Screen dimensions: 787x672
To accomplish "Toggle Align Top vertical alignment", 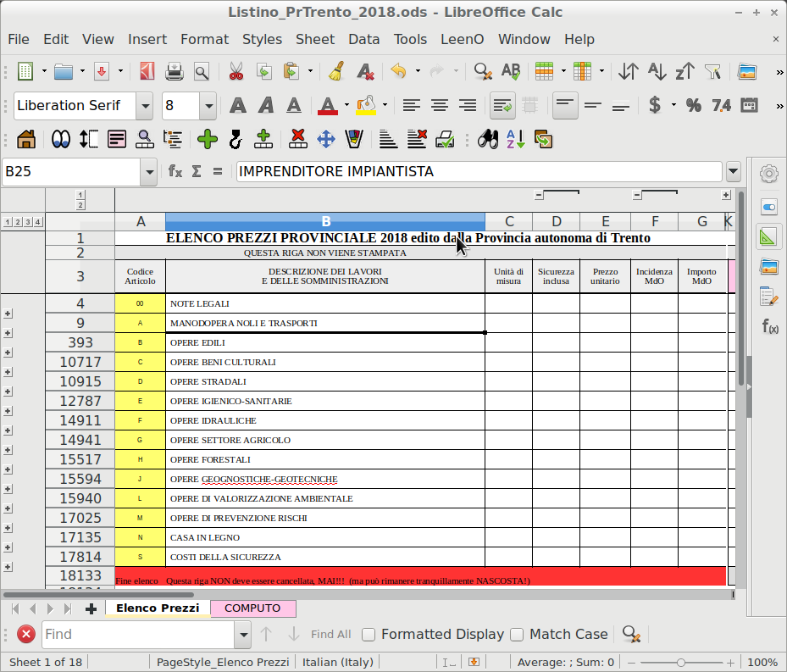I will point(565,105).
